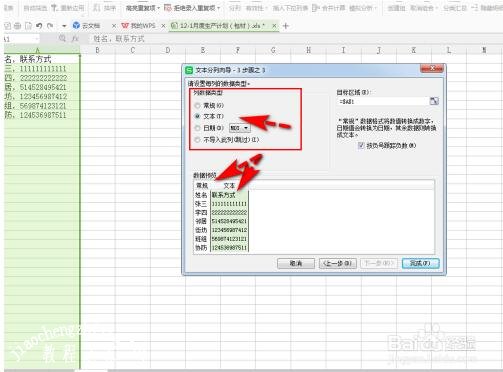
Task: Select column D header
Action: 168,50
